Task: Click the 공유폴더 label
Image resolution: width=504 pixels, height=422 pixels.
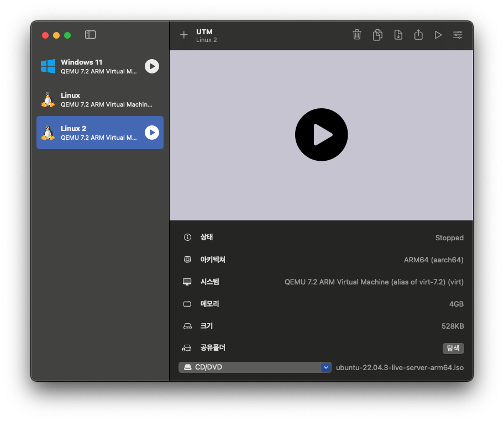Action: tap(213, 347)
